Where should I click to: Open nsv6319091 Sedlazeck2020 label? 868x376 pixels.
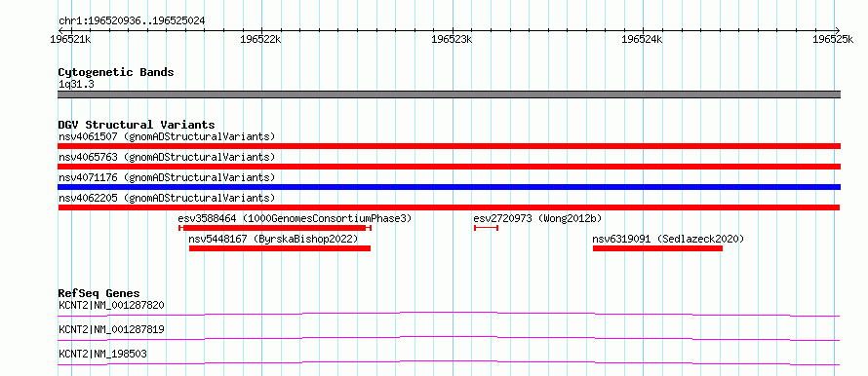point(668,239)
